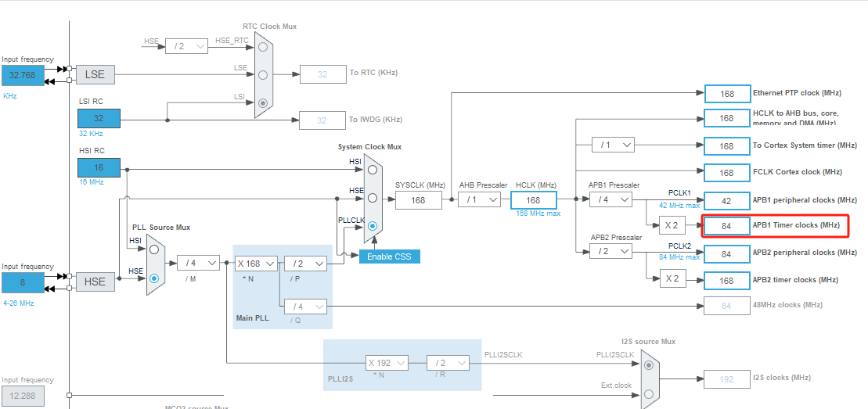Screen dimensions: 868x409
Task: Select HSE radio in PLL Source Mux
Action: [154, 278]
